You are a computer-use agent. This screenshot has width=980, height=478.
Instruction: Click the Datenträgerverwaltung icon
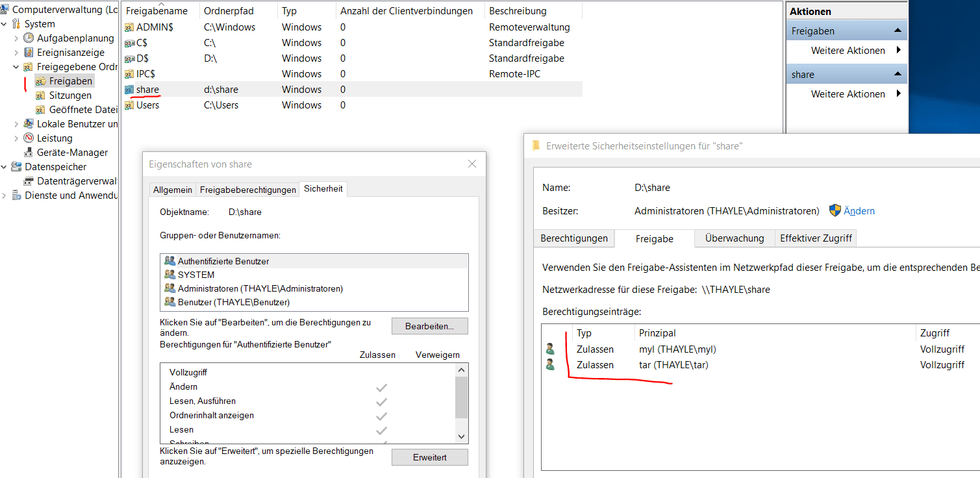[x=29, y=181]
